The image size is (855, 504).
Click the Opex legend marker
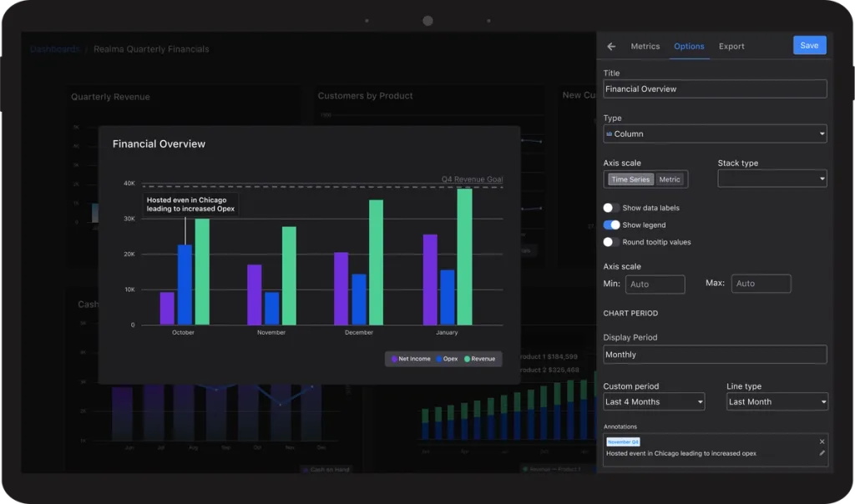pyautogui.click(x=439, y=359)
